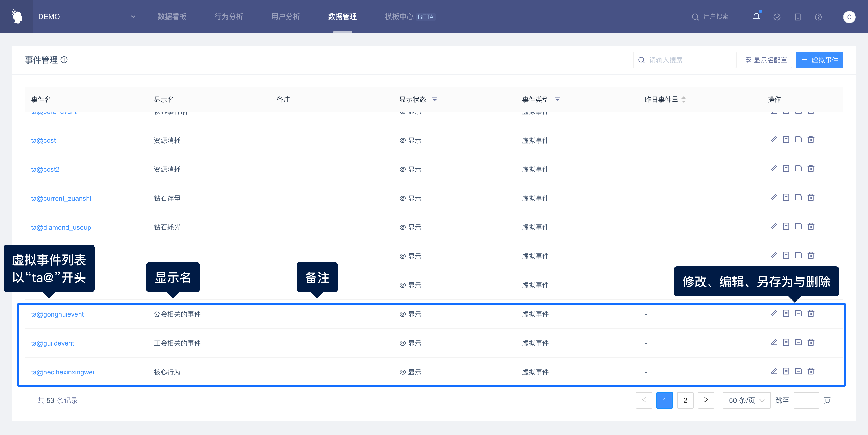Open the ta@diamond_useup event link
Screen dimensions: 868x435
point(61,227)
